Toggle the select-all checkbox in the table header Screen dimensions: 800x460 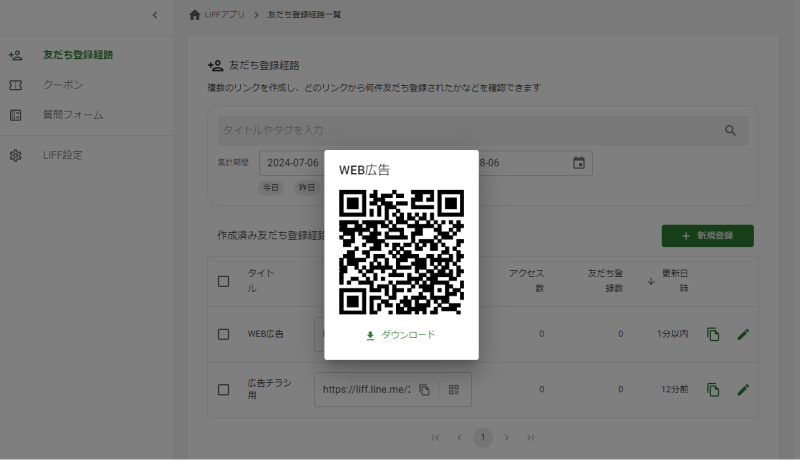pyautogui.click(x=223, y=282)
